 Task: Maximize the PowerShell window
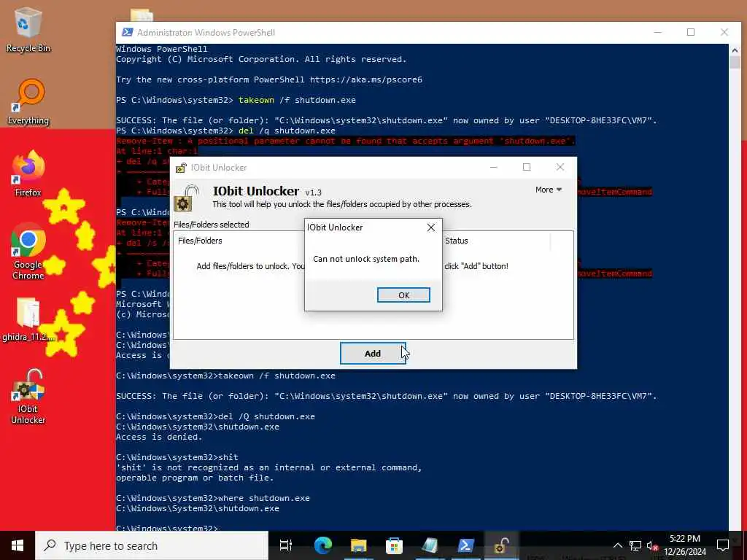[x=691, y=32]
